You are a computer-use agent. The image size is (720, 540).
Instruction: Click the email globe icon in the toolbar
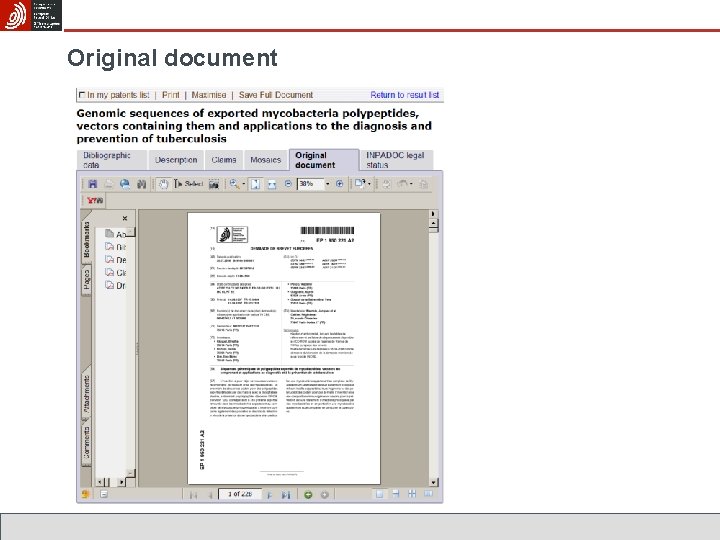click(124, 184)
